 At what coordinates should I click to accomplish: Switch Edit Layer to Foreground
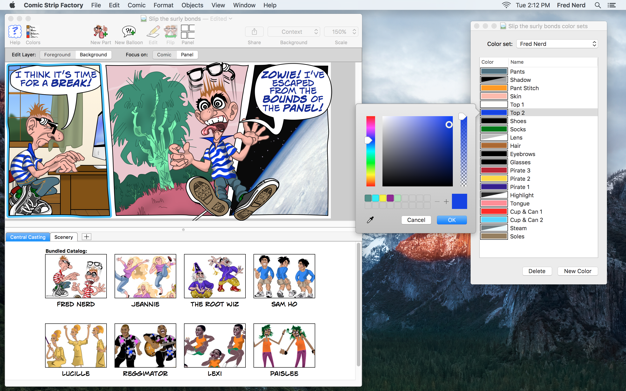point(57,55)
